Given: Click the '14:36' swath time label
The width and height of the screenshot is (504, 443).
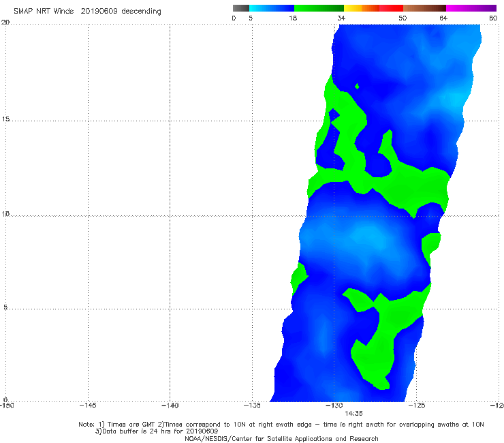Looking at the screenshot, I should (x=353, y=414).
